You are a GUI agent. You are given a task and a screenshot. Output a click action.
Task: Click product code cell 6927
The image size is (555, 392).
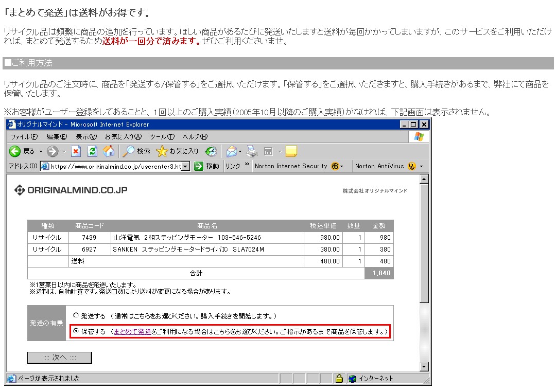(89, 250)
